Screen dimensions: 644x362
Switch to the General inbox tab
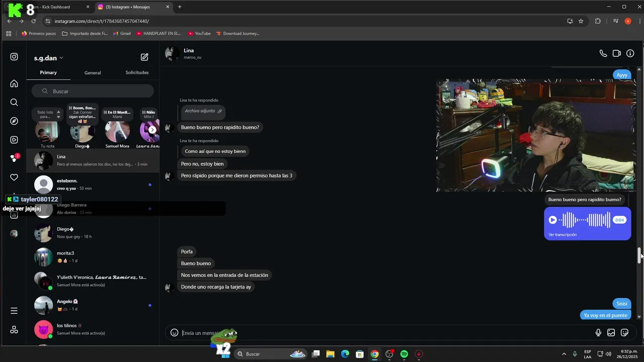[93, 73]
